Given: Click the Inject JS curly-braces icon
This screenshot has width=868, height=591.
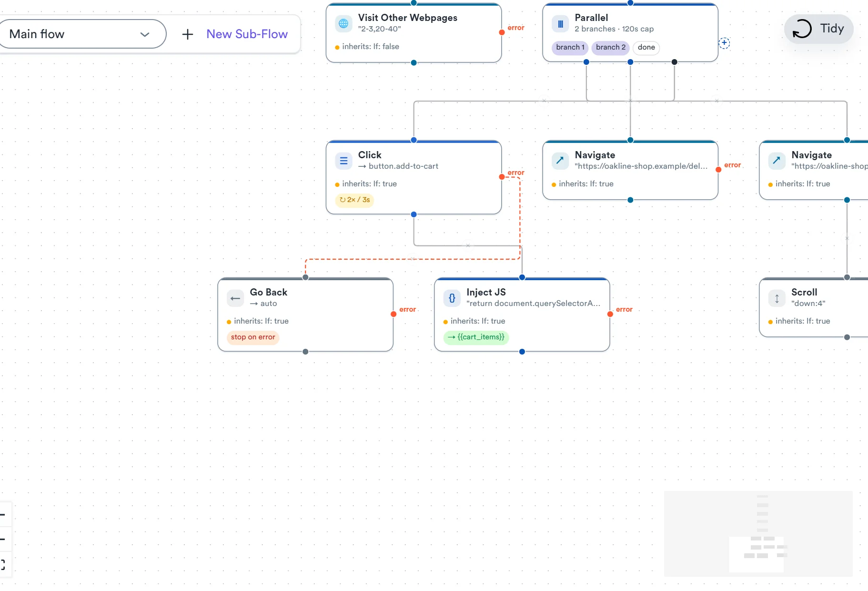Looking at the screenshot, I should [x=452, y=298].
